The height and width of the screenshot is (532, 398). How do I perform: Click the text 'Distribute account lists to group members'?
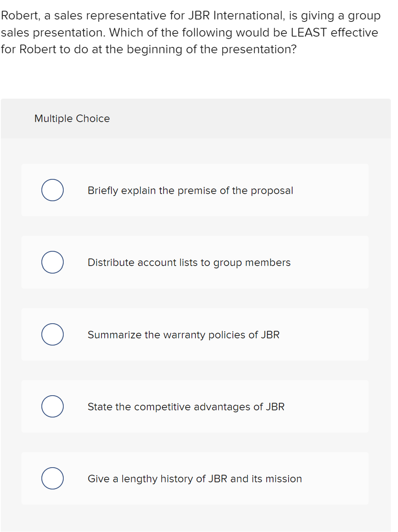(x=189, y=262)
